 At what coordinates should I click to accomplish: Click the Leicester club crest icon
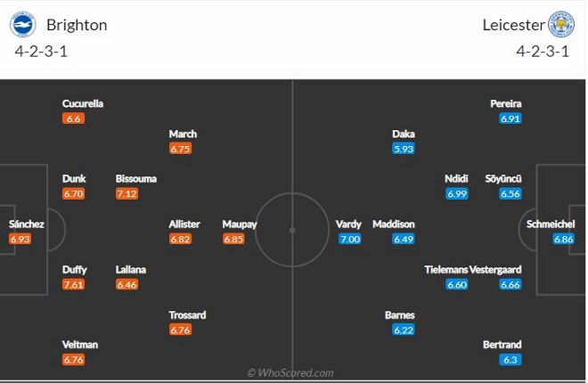(561, 24)
